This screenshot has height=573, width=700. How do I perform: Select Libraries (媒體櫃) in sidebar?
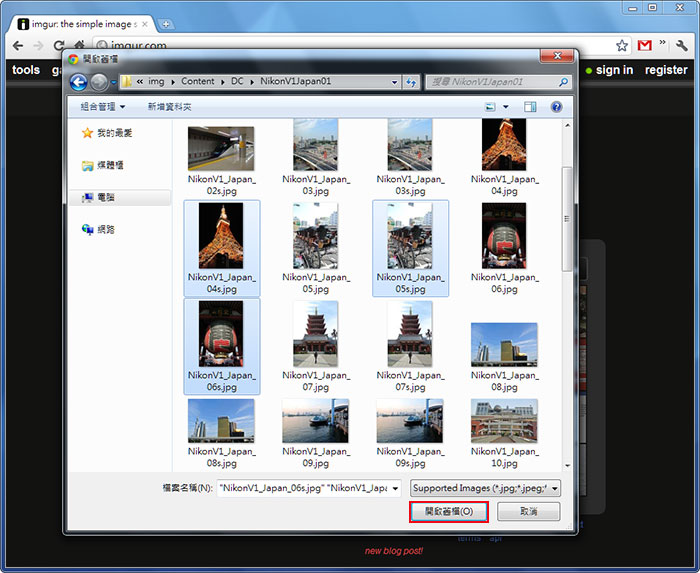103,165
